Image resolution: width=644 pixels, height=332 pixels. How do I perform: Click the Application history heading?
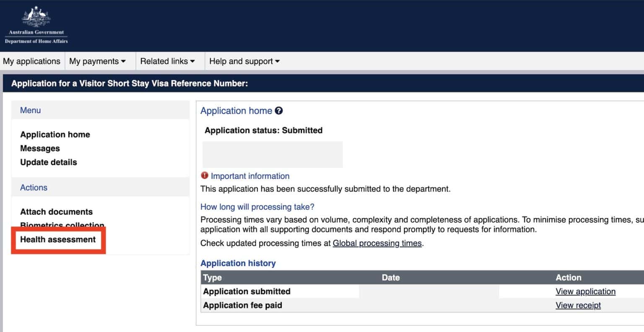tap(238, 263)
